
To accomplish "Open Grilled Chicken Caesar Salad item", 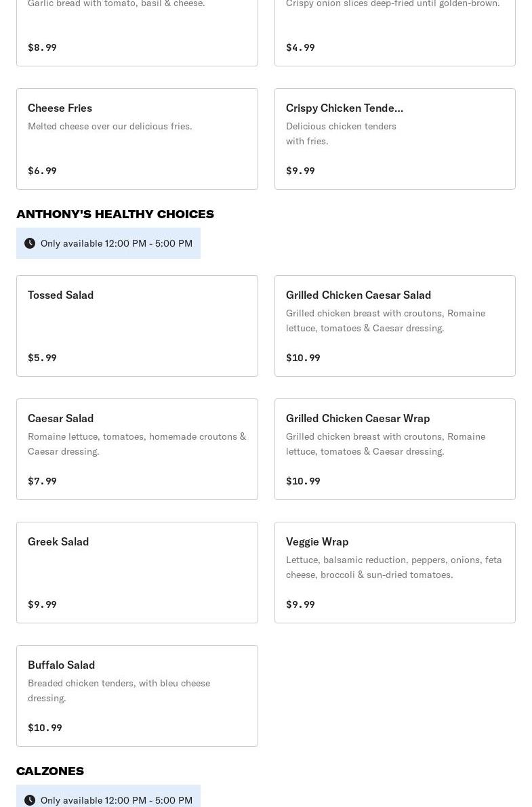I will 394,326.
